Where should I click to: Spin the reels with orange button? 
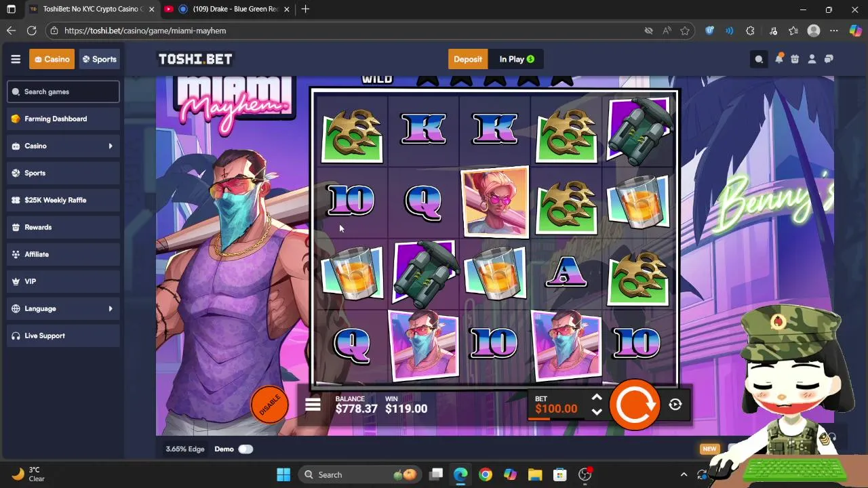click(x=634, y=405)
